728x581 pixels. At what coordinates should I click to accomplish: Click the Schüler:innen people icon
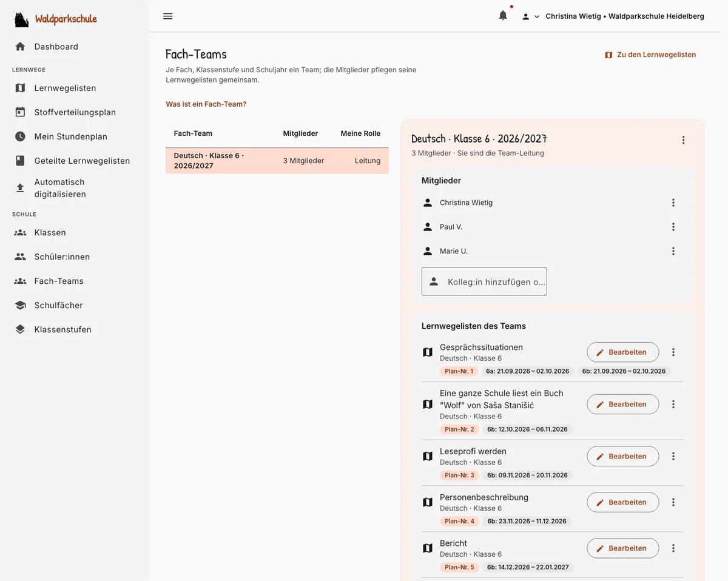[20, 257]
